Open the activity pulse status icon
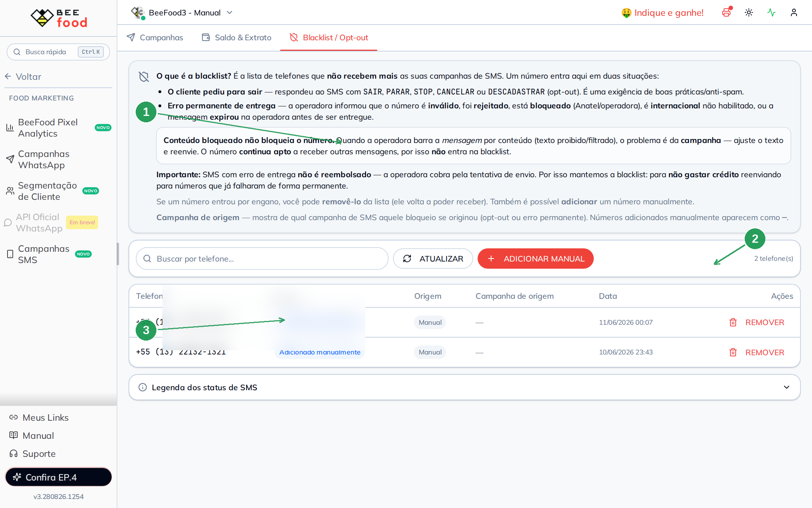 point(771,13)
